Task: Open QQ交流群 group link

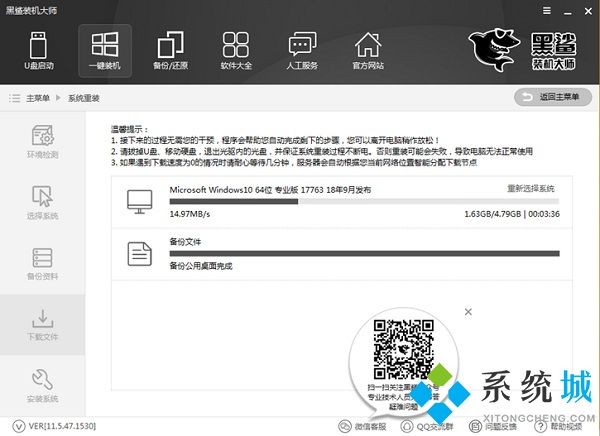Action: 427,426
